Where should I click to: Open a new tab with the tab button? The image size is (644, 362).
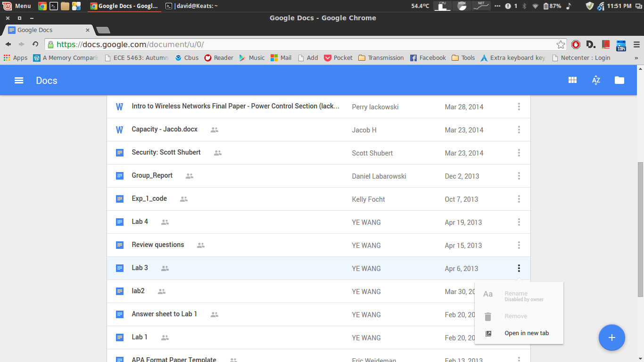point(103,30)
